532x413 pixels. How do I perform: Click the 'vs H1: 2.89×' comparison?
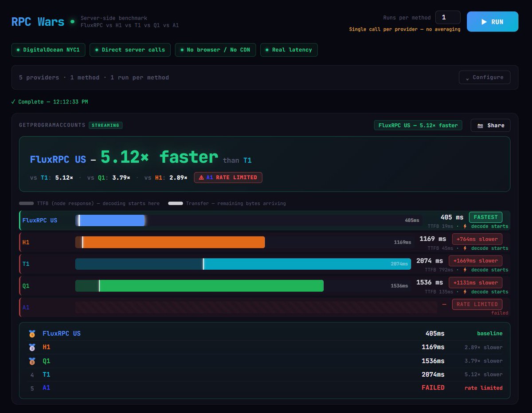click(x=166, y=177)
